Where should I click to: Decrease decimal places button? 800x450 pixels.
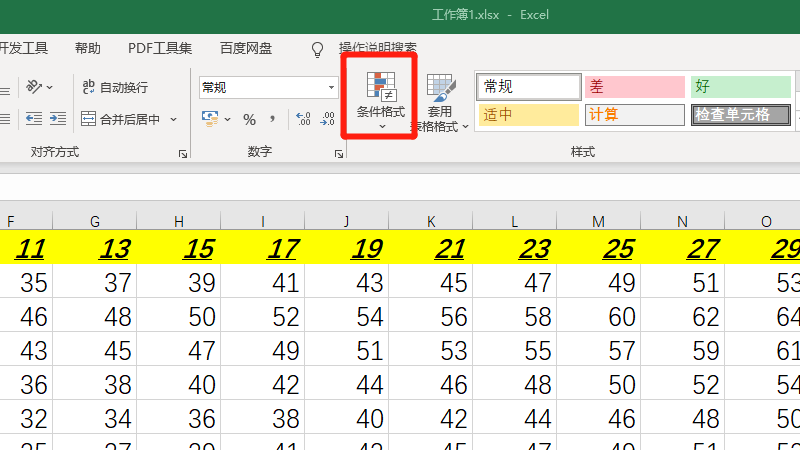pos(327,120)
